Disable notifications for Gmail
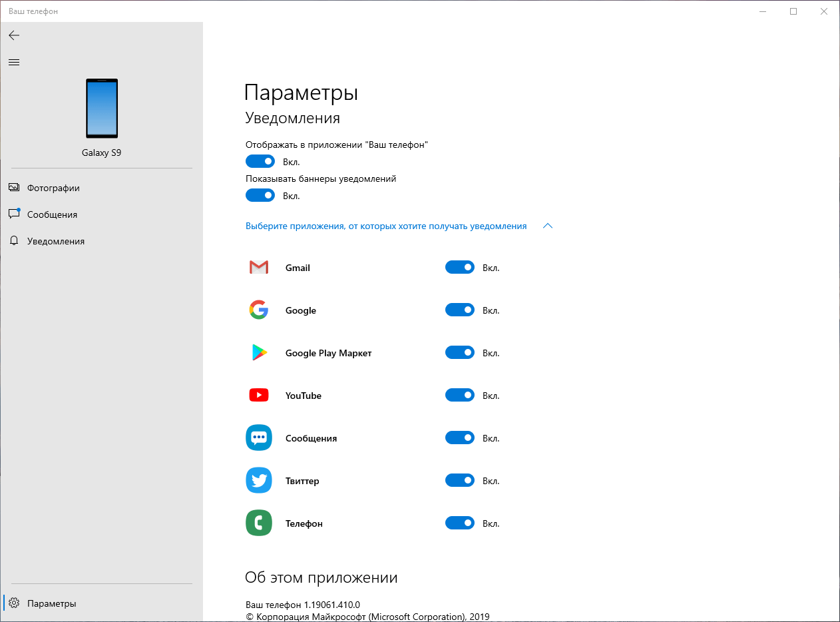 click(459, 267)
